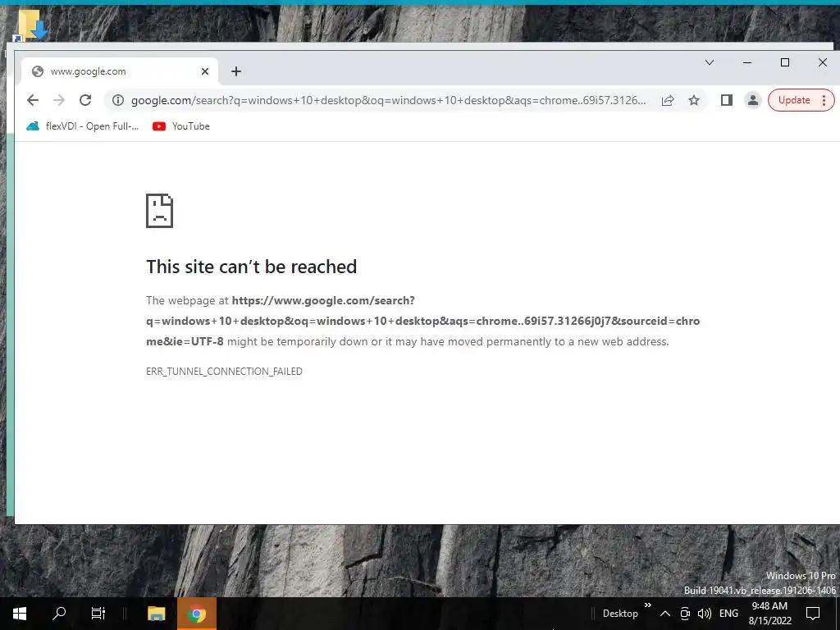Expand Desktop toolbar double chevron
The image size is (840, 630).
coord(648,605)
